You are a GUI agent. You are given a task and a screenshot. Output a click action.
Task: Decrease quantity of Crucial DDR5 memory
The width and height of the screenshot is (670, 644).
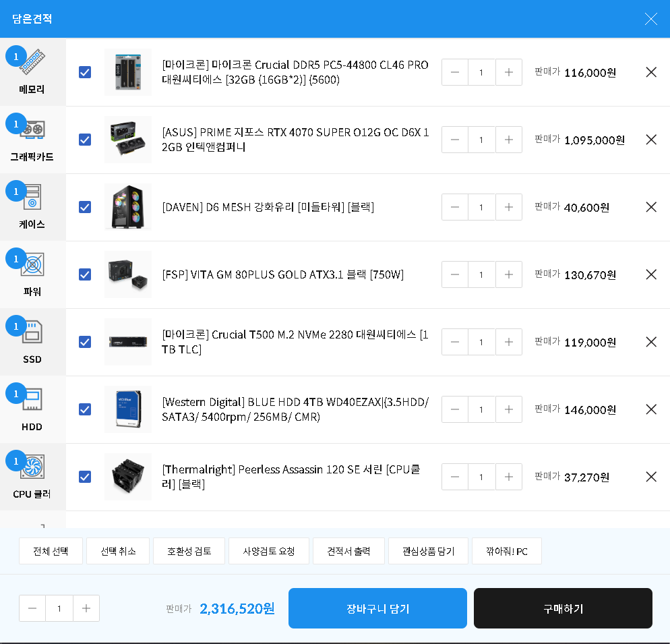(454, 72)
